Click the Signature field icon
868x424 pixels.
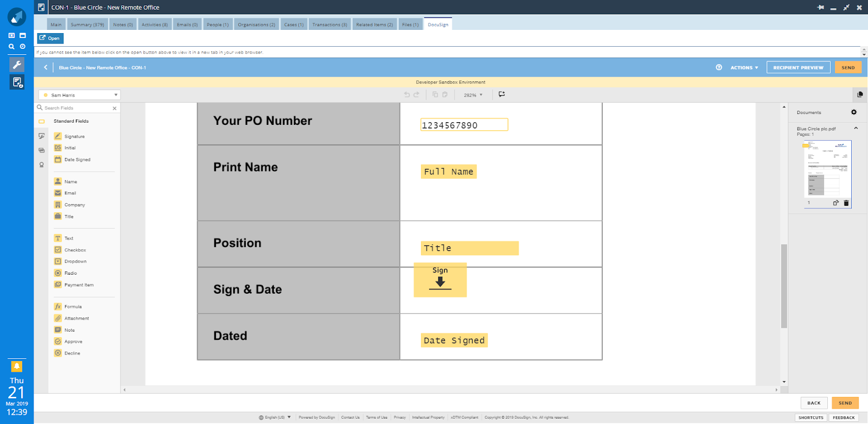pyautogui.click(x=58, y=136)
